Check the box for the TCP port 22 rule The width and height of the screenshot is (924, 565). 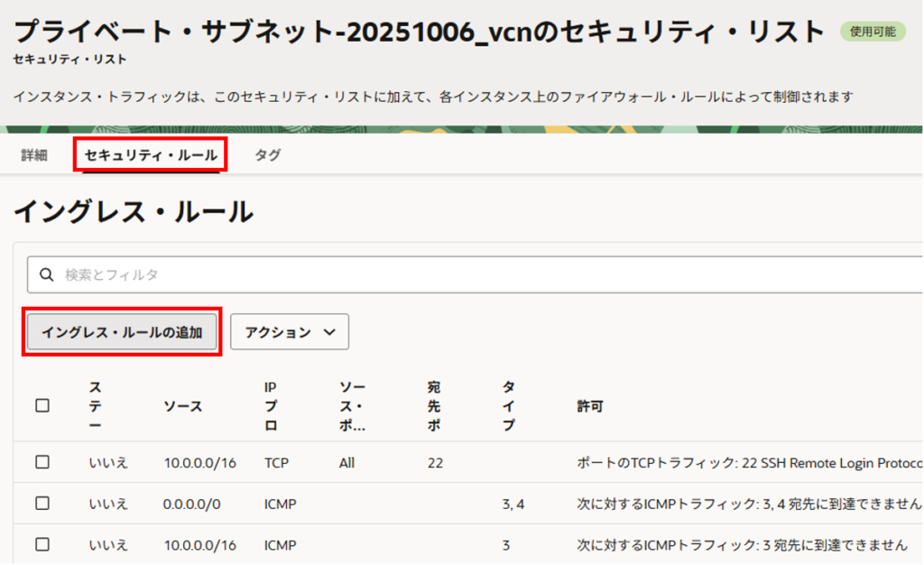coord(42,462)
